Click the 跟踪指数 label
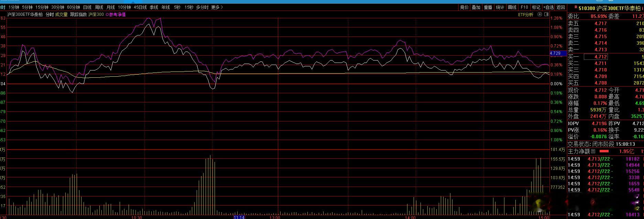 pos(78,14)
